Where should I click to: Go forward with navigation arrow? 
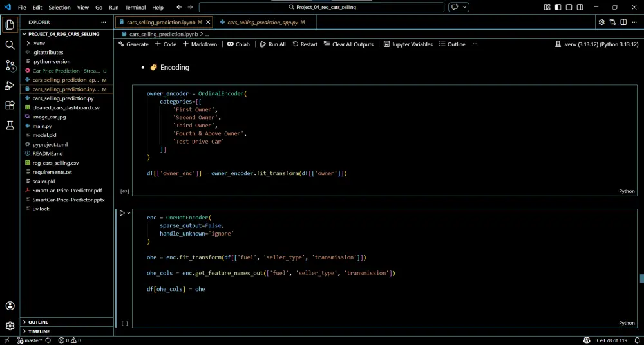coord(191,7)
